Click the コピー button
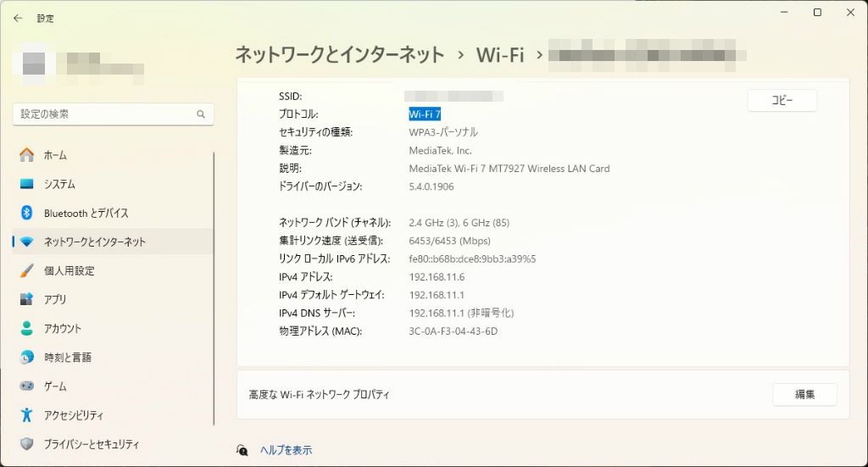The width and height of the screenshot is (868, 467). click(782, 100)
